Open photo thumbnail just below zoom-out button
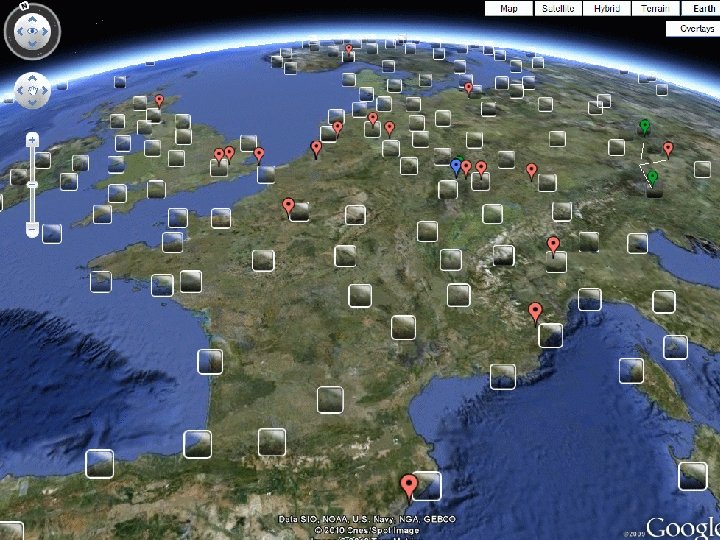 52,234
